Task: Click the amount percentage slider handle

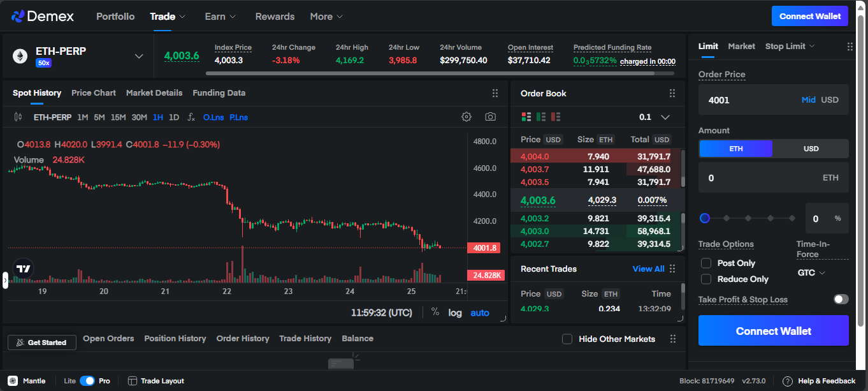Action: point(705,218)
